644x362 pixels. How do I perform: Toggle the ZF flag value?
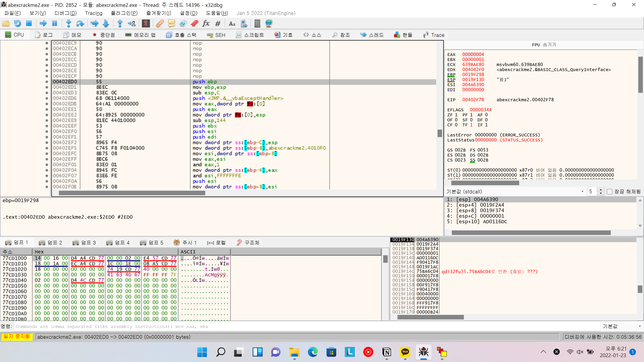coord(456,115)
